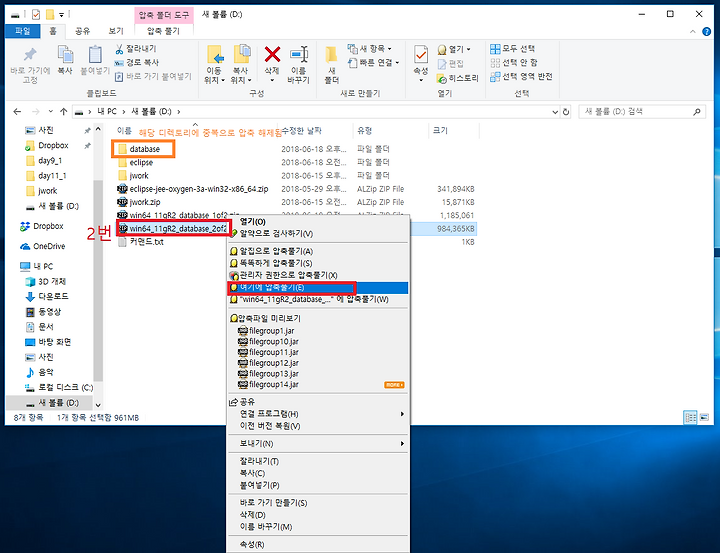
Task: Click the 붙여넣기 clipboard icon
Action: pyautogui.click(x=95, y=55)
